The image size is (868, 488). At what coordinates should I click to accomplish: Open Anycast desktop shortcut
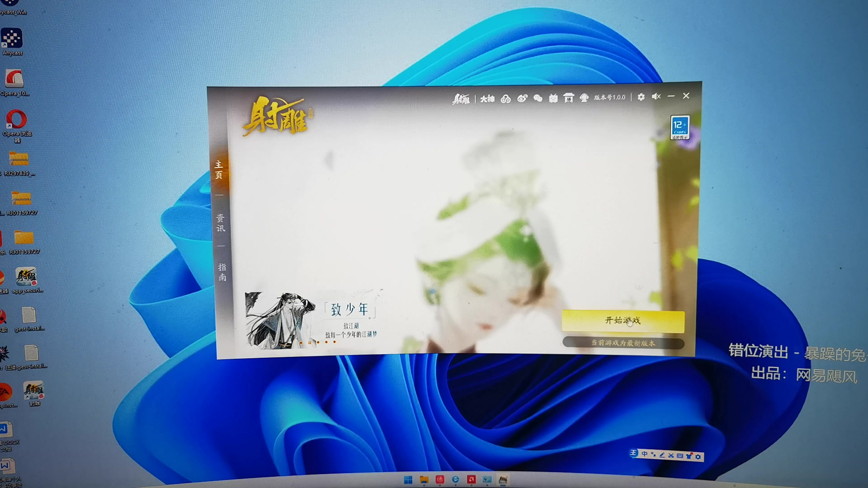point(12,42)
